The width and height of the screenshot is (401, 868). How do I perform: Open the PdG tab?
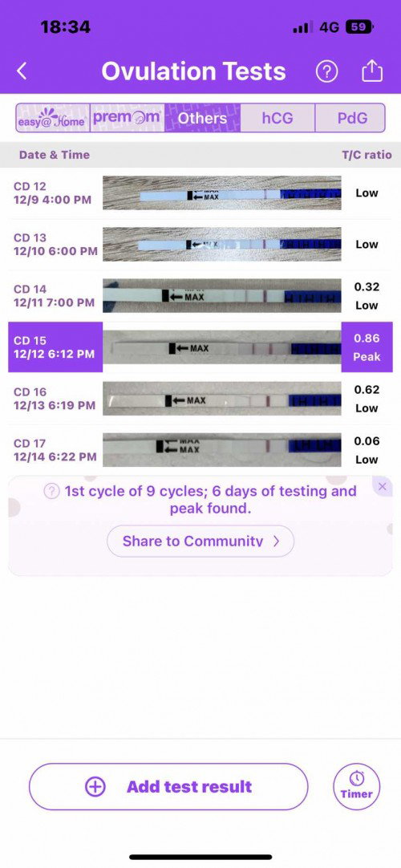pyautogui.click(x=350, y=118)
